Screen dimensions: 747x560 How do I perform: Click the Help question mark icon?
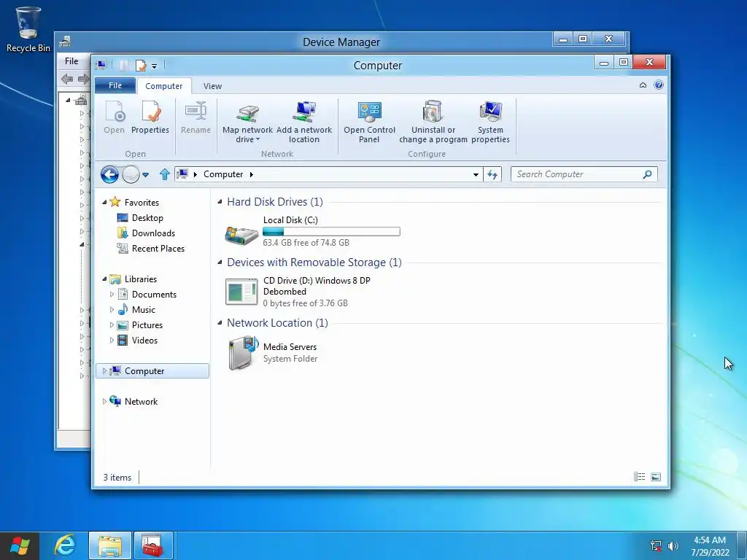(x=659, y=85)
